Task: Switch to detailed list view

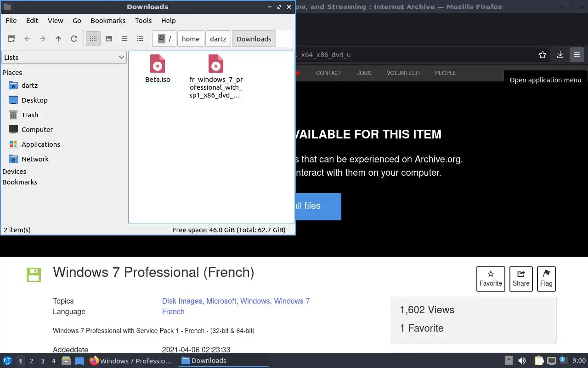Action: 140,39
